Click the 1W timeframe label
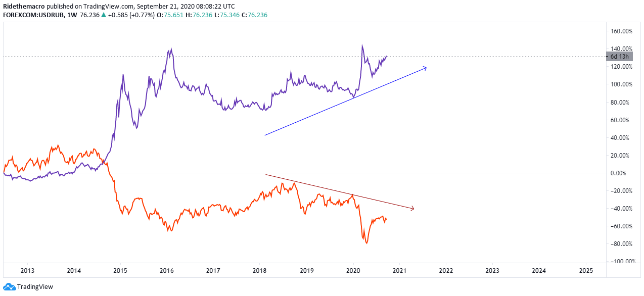Image resolution: width=644 pixels, height=296 pixels. (71, 15)
